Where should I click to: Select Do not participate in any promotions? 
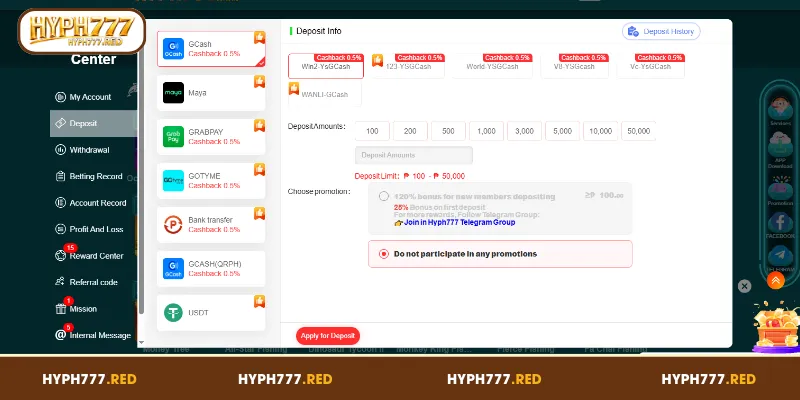501,254
